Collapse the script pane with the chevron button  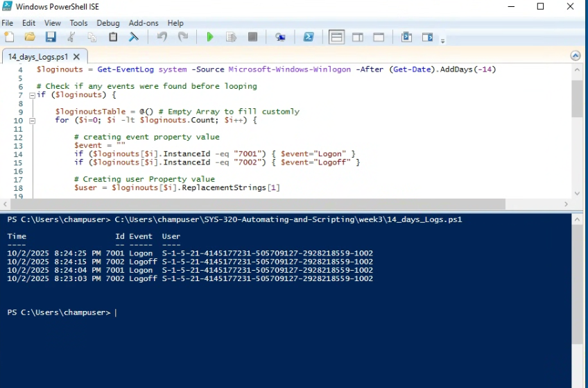coord(575,56)
